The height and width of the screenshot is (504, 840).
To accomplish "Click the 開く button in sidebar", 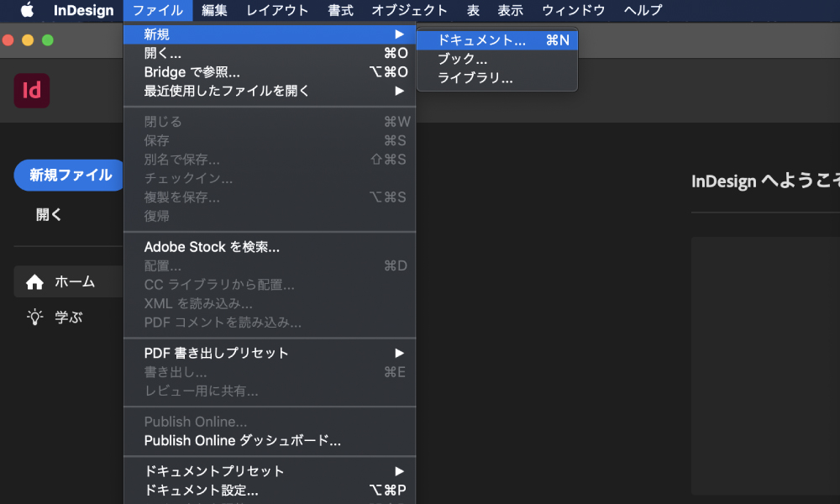I will (49, 215).
